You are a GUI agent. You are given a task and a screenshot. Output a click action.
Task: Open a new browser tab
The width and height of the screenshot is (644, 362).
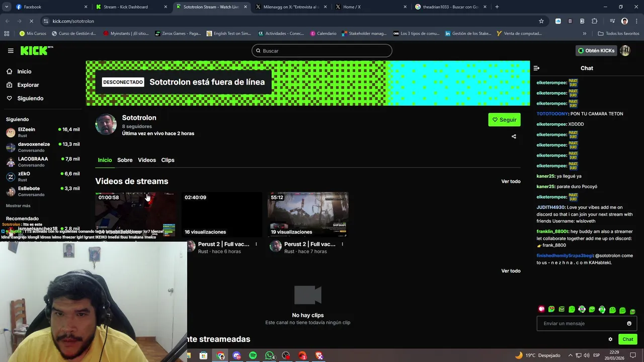coord(497,7)
